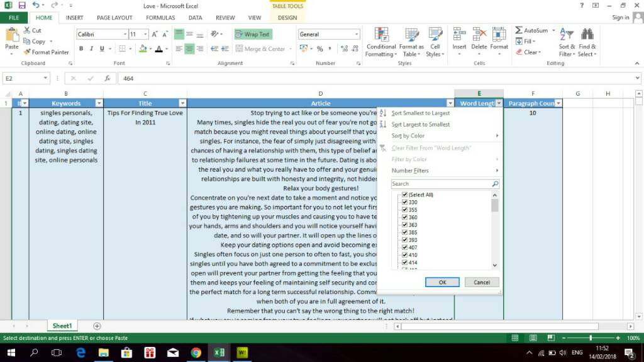Click the Align Left icon
The image size is (644, 362).
click(x=179, y=48)
